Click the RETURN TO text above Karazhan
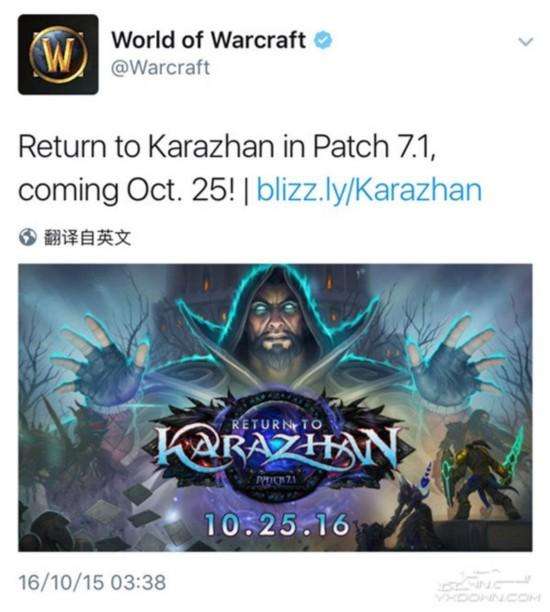 pos(276,424)
